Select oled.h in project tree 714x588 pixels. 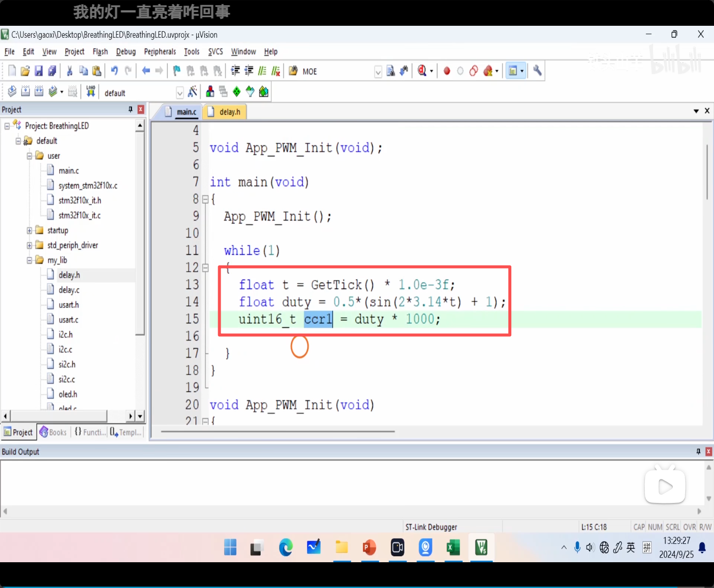68,394
